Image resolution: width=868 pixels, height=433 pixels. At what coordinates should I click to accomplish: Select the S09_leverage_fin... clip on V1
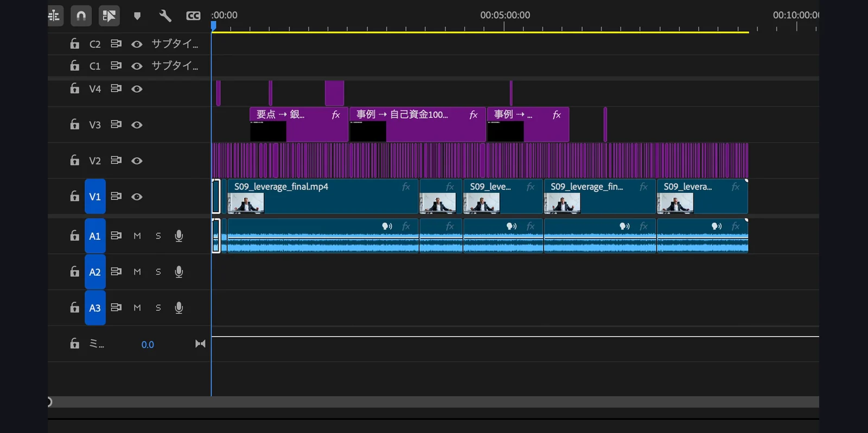pyautogui.click(x=599, y=196)
